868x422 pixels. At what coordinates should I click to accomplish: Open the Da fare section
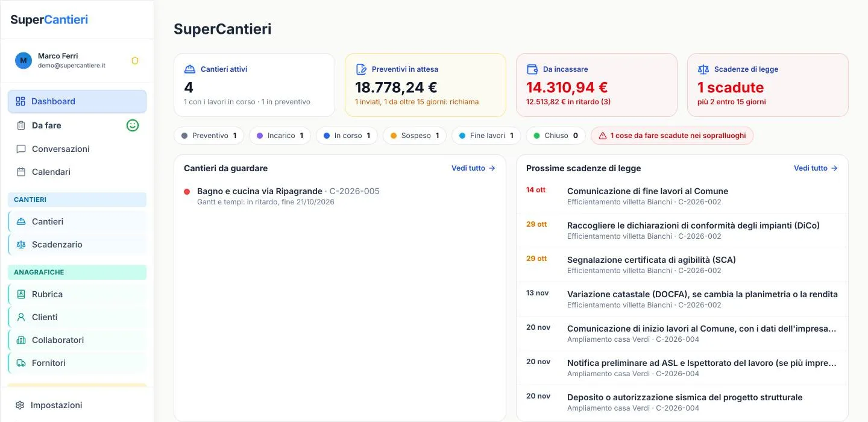click(77, 125)
